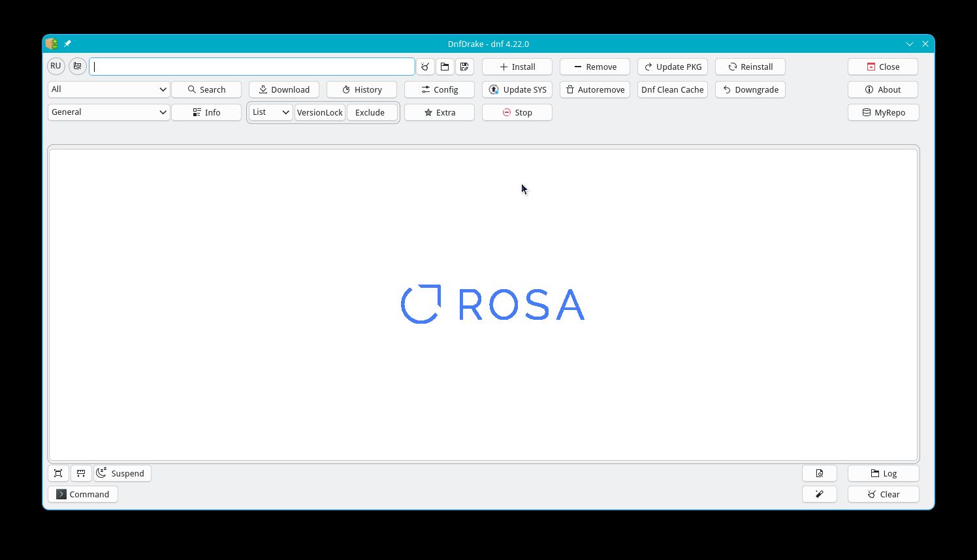Open the Command button

point(83,494)
